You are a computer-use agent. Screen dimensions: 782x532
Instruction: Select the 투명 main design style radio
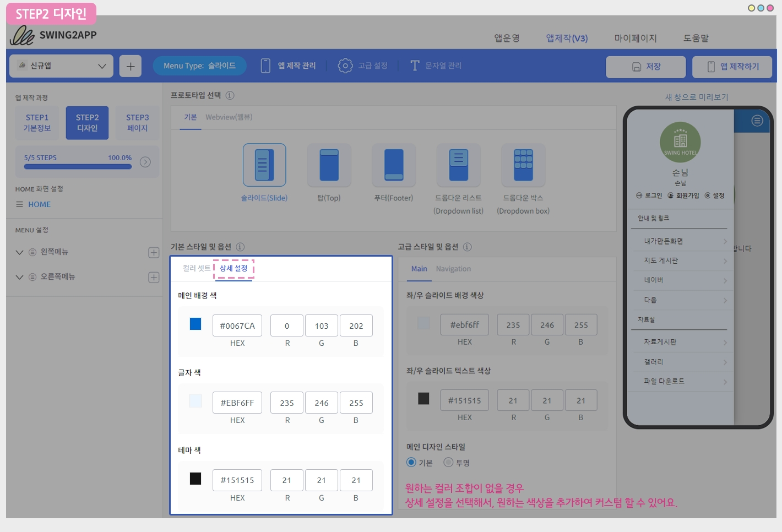[448, 462]
